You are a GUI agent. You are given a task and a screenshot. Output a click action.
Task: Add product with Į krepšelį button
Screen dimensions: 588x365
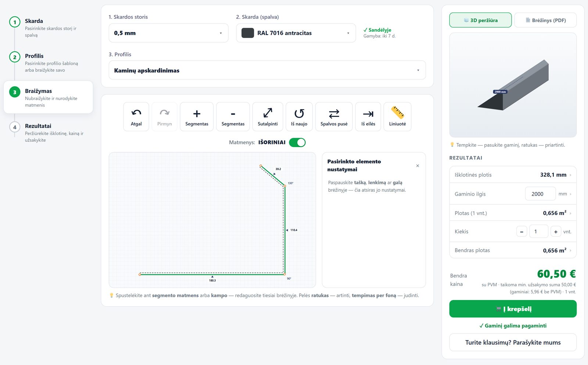coord(513,309)
